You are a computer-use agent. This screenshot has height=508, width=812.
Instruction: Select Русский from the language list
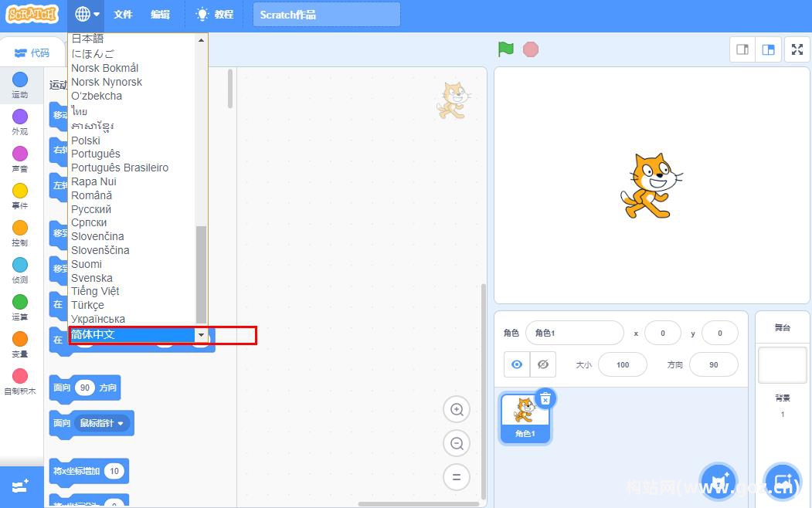tap(91, 209)
